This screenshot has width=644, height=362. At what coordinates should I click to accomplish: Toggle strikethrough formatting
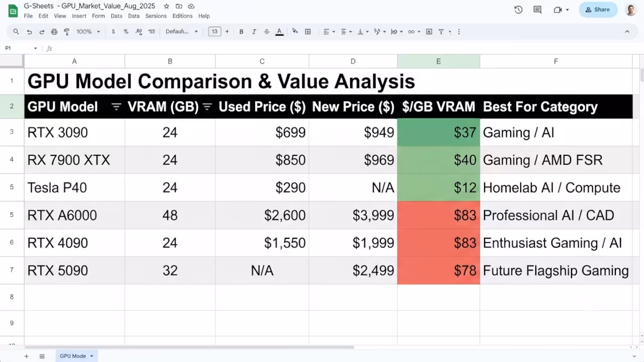point(267,32)
